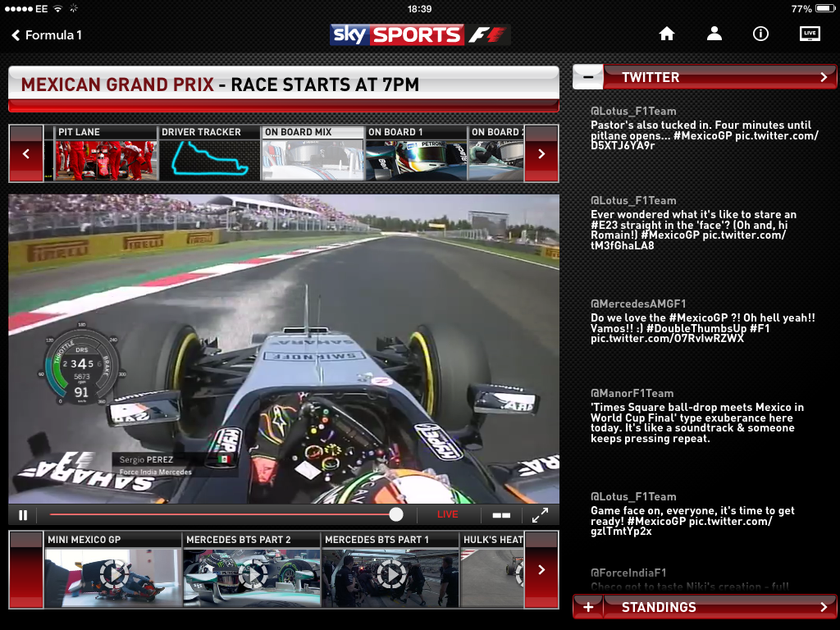Click the Sky Sports F1 logo
Screen dimensions: 840x630
click(x=420, y=34)
